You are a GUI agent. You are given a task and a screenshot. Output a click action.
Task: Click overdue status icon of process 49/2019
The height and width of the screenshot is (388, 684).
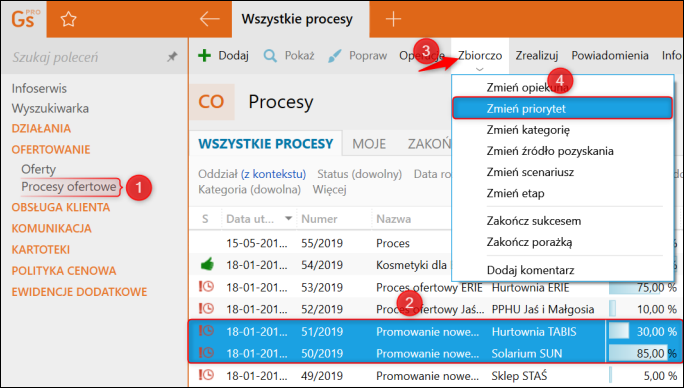coord(206,375)
